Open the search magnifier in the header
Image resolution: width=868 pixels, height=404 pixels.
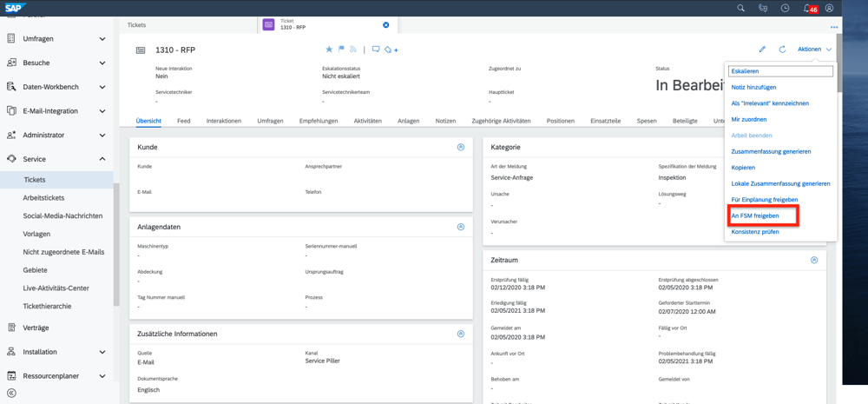coord(740,8)
